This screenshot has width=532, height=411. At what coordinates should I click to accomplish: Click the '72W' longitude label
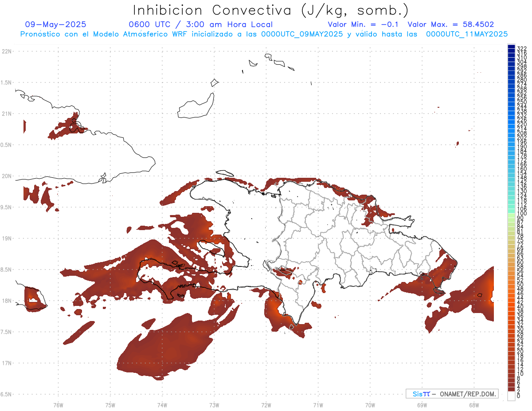266,405
